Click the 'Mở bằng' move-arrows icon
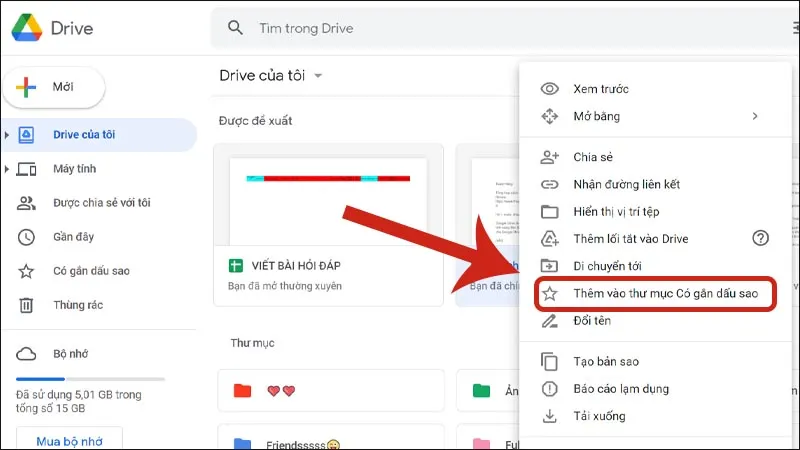This screenshot has height=450, width=800. (x=549, y=116)
